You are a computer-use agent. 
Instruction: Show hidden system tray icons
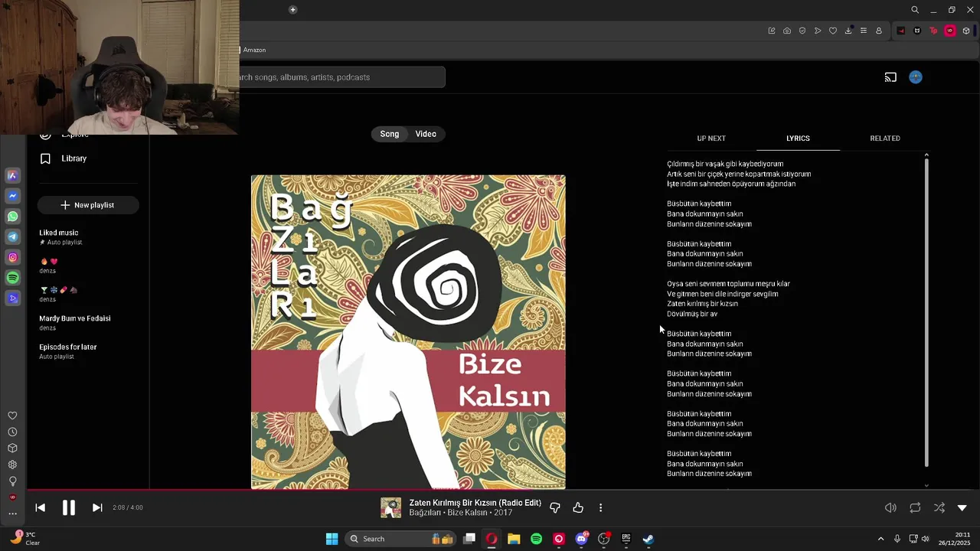[x=880, y=539]
